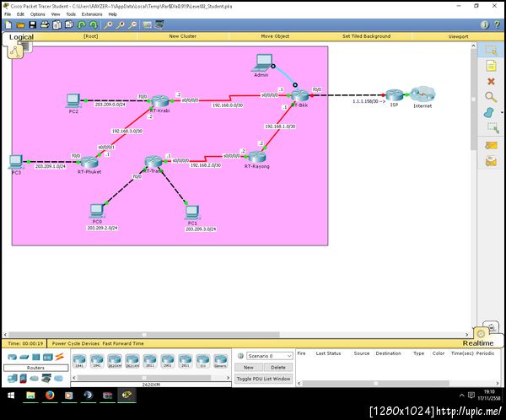Click the New Cluster button
Image resolution: width=506 pixels, height=420 pixels.
pos(183,36)
